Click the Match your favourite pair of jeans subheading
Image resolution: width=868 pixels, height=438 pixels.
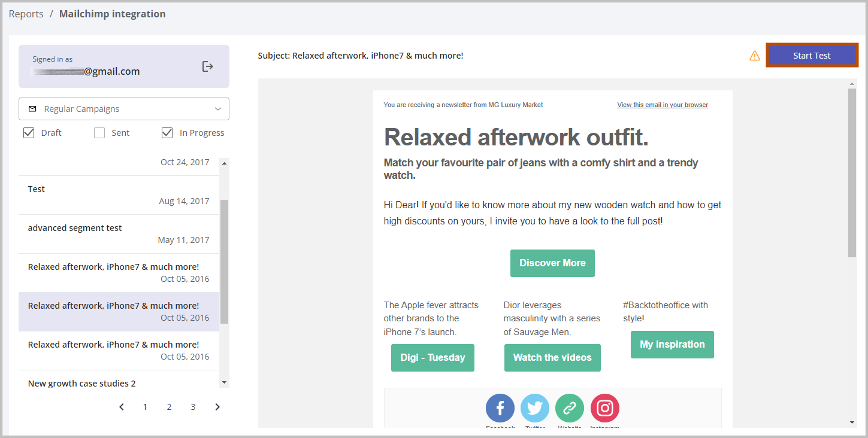tap(541, 169)
